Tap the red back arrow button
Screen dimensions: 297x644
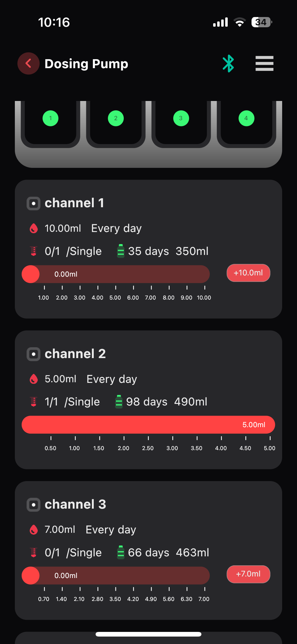(28, 64)
